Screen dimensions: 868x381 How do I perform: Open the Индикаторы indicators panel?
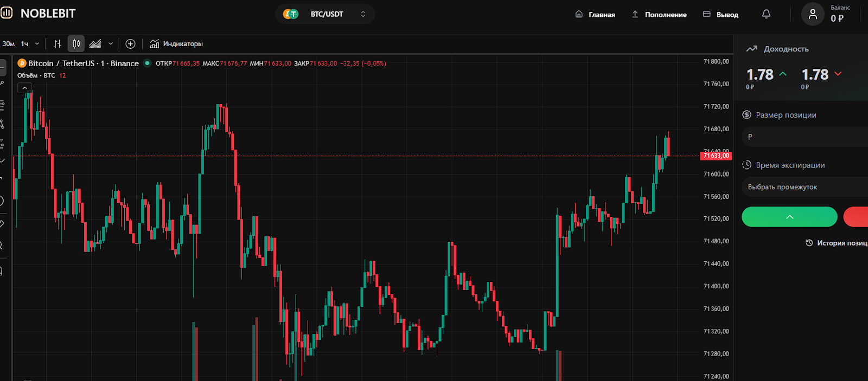pos(176,44)
